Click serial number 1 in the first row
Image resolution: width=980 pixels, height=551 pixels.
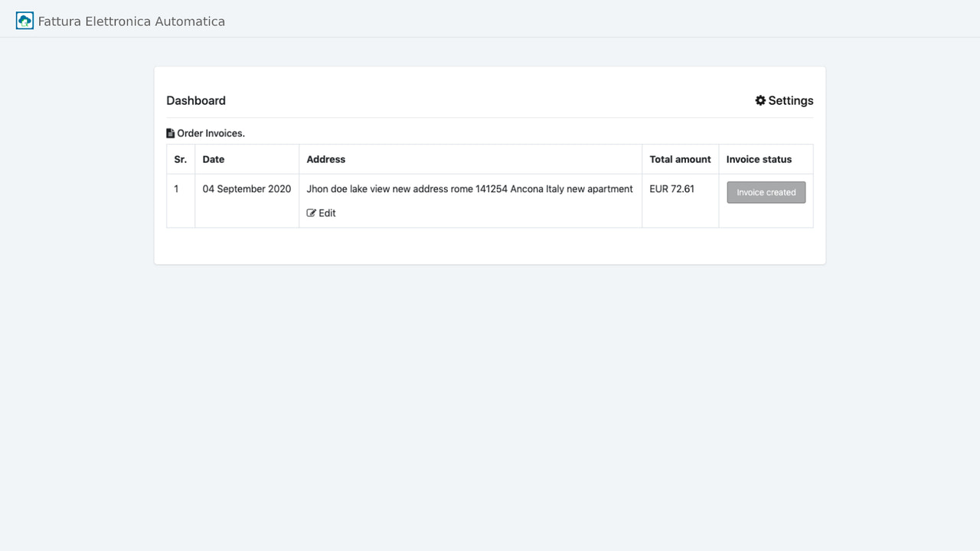point(176,189)
